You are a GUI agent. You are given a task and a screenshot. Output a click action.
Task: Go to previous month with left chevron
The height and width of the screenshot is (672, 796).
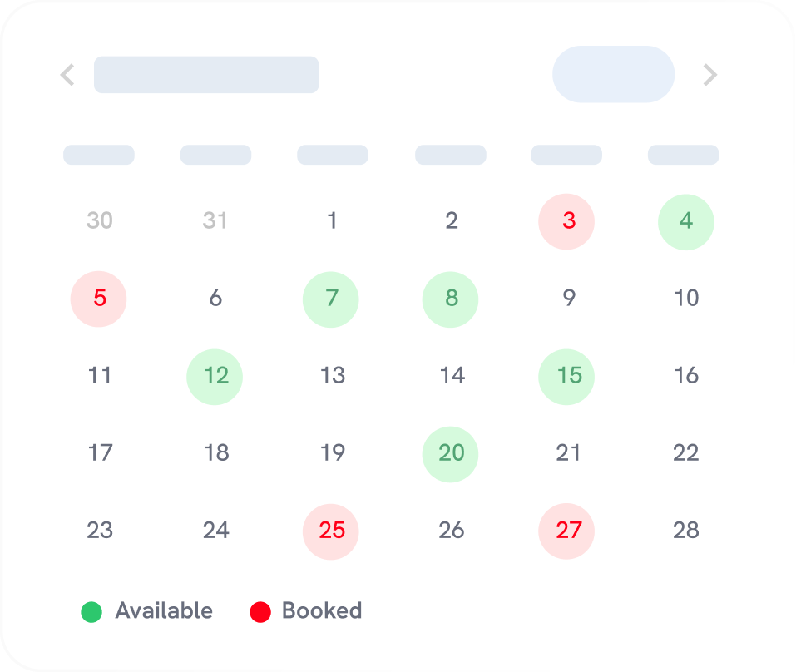(x=67, y=75)
